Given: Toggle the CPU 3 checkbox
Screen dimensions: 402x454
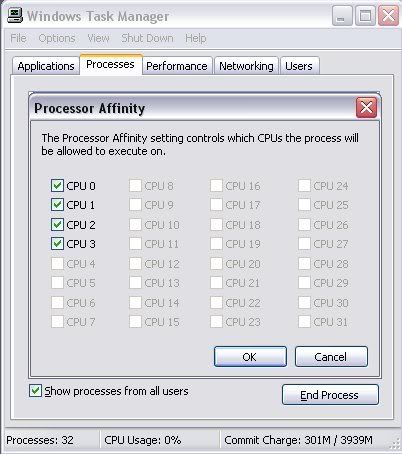Looking at the screenshot, I should [x=57, y=243].
